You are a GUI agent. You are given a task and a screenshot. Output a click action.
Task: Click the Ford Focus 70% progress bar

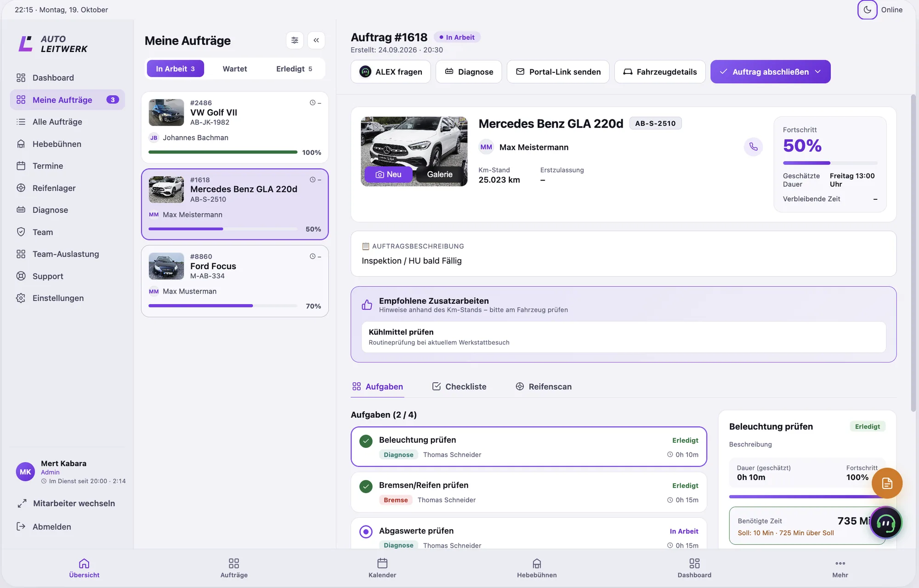[x=222, y=306]
